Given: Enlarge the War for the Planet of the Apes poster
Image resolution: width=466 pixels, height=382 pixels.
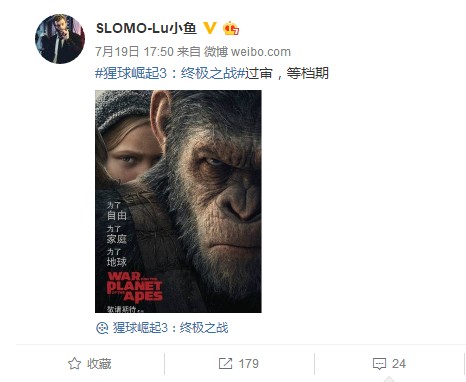Looking at the screenshot, I should [x=178, y=201].
